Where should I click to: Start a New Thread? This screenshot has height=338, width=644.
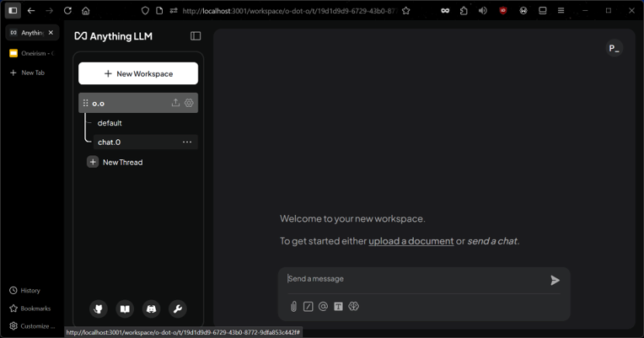[115, 162]
